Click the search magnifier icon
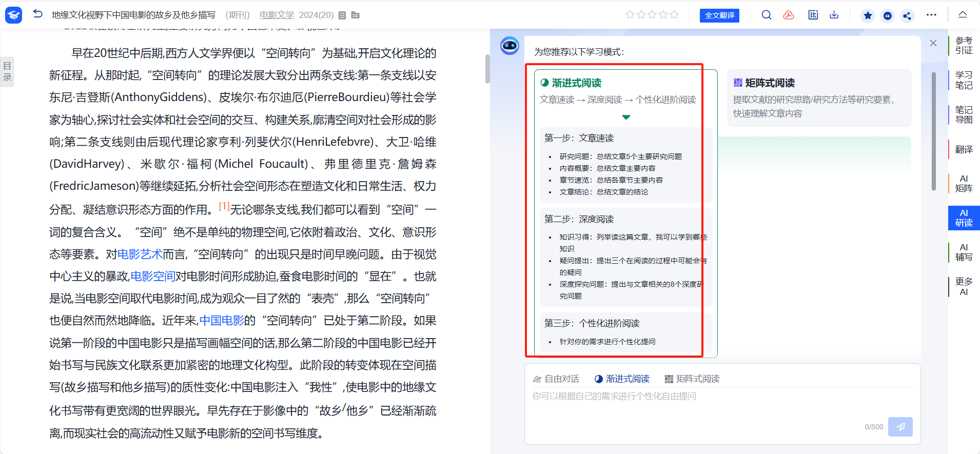 coord(766,15)
